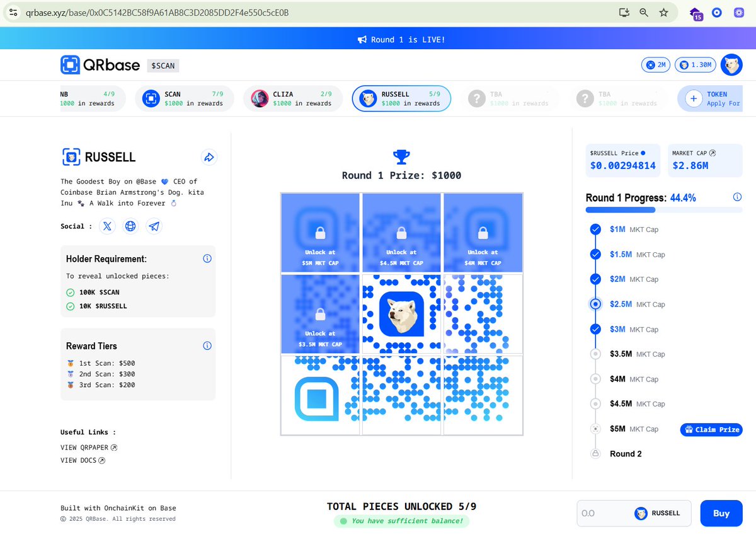Screen dimensions: 756x534
Task: Click the Buy button
Action: pyautogui.click(x=721, y=513)
